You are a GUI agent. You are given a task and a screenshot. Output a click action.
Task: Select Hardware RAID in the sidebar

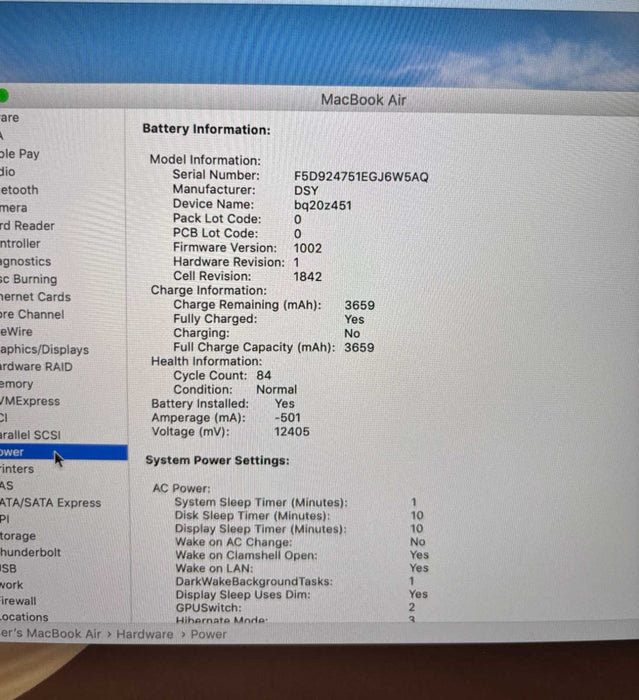coord(36,367)
